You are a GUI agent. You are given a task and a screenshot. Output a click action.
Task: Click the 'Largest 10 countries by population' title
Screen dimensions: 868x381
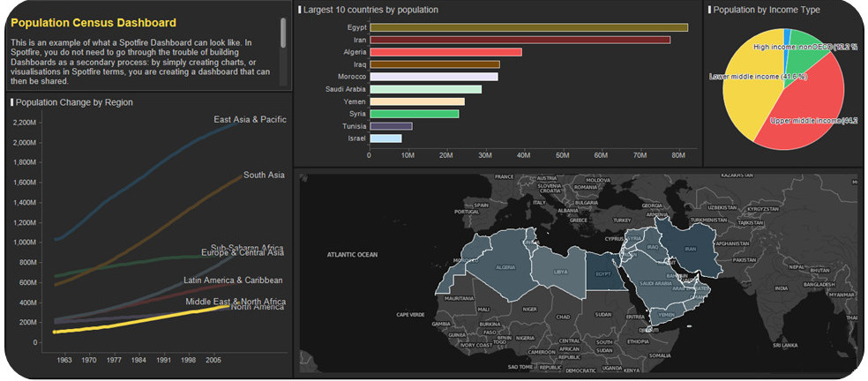click(x=370, y=10)
